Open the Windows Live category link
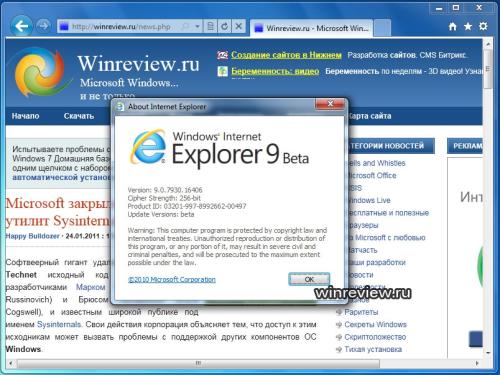The height and width of the screenshot is (375, 500). [369, 200]
